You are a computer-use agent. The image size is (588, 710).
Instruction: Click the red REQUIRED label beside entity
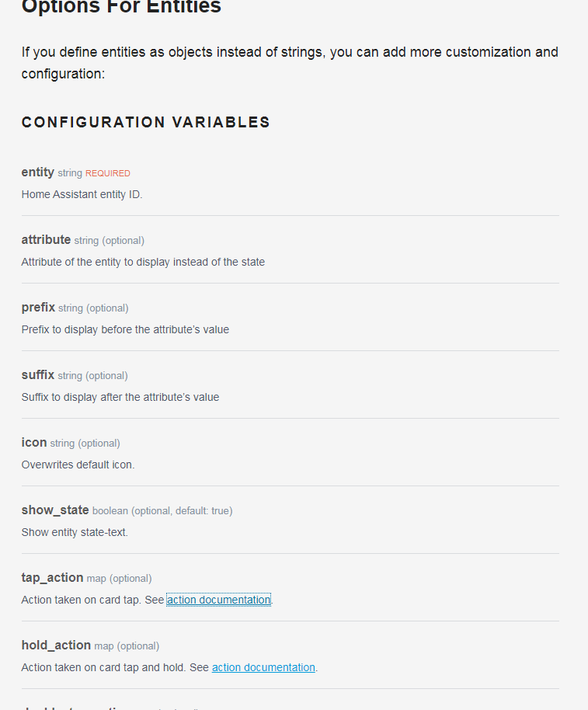108,173
